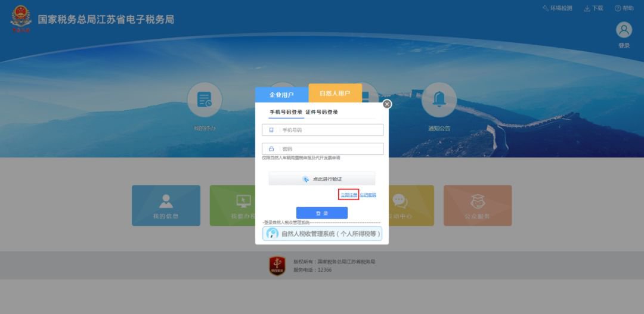This screenshot has height=314, width=644.
Task: Click the 我的待办 circle icon
Action: tap(205, 100)
